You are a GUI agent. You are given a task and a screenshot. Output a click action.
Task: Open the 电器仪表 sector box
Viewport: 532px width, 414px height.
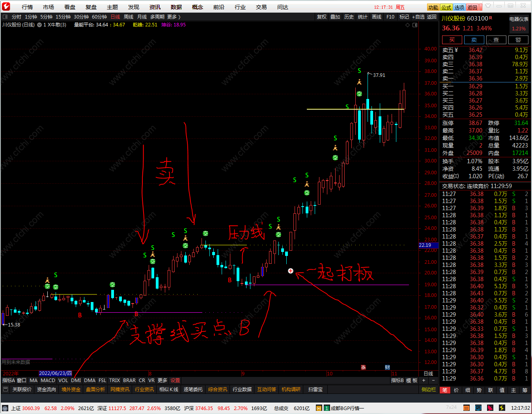click(519, 24)
